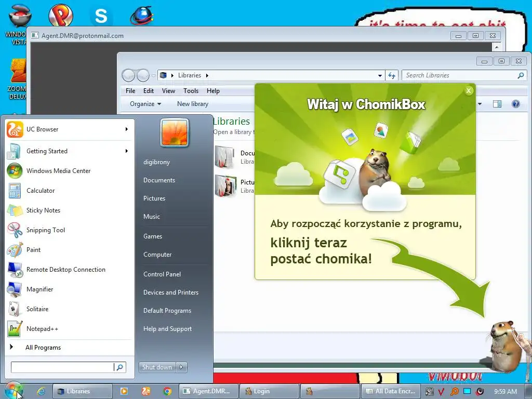Screen dimensions: 532x399
Task: Open Pictures from Start menu right pane
Action: click(x=154, y=198)
